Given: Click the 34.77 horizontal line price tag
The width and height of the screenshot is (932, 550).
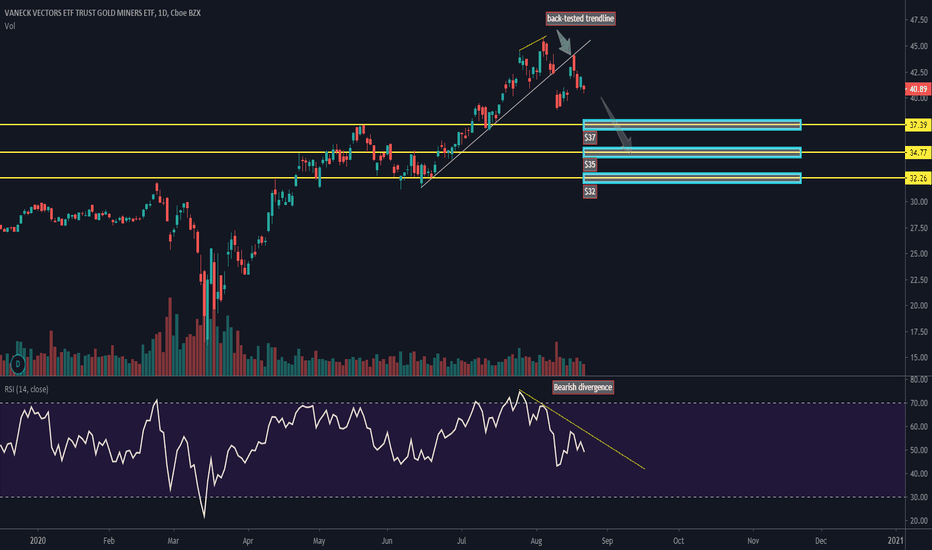Looking at the screenshot, I should click(918, 153).
